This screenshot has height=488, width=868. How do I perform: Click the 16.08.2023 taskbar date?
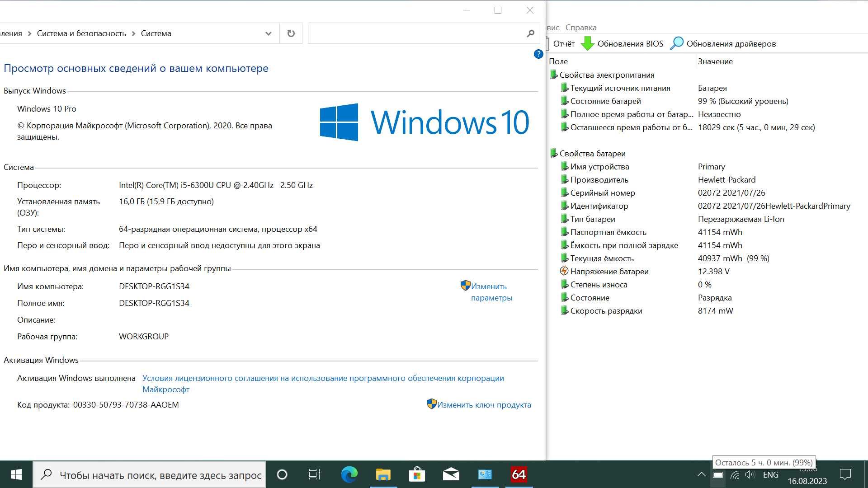(x=807, y=481)
